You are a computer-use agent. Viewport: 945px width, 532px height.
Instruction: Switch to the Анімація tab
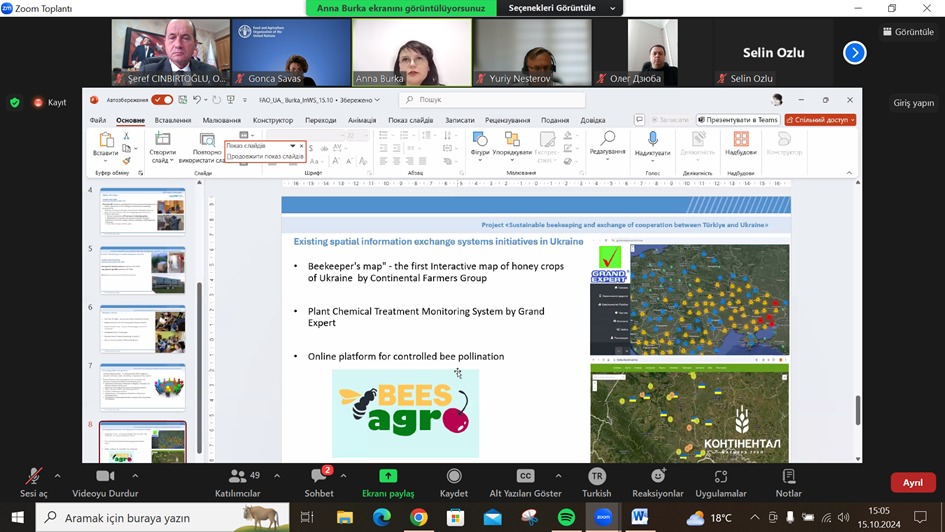(x=362, y=120)
